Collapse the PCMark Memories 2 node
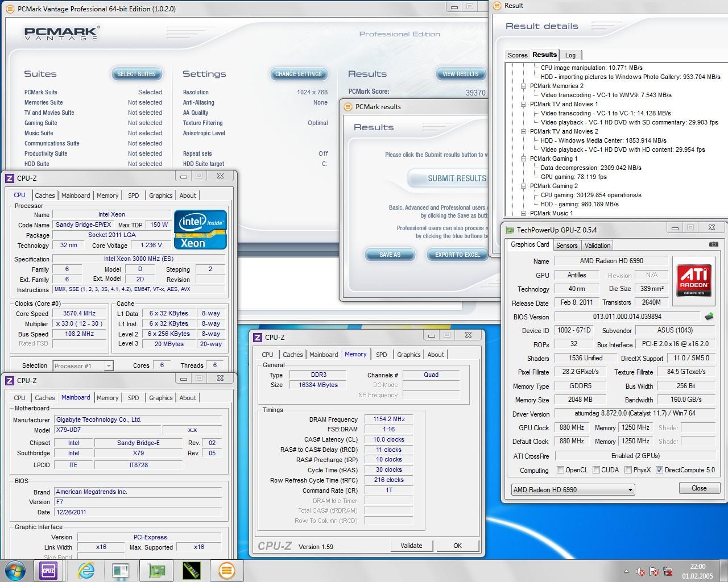This screenshot has width=728, height=582. point(523,86)
